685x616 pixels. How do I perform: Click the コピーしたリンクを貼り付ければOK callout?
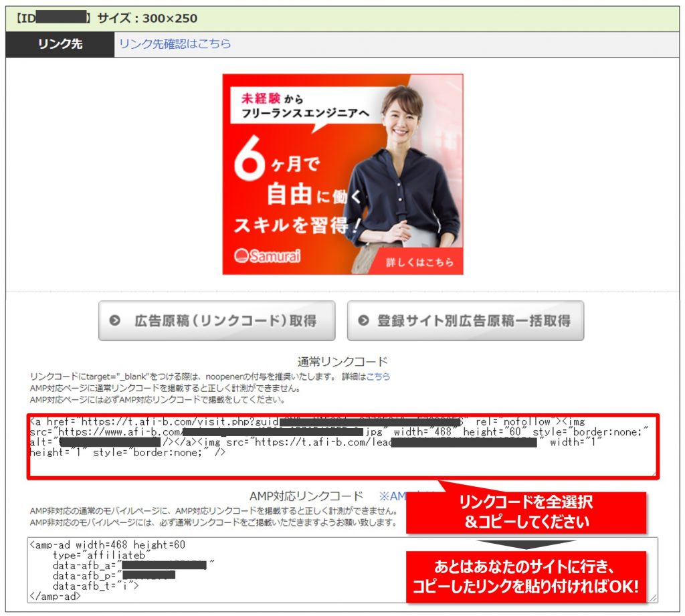click(x=526, y=577)
